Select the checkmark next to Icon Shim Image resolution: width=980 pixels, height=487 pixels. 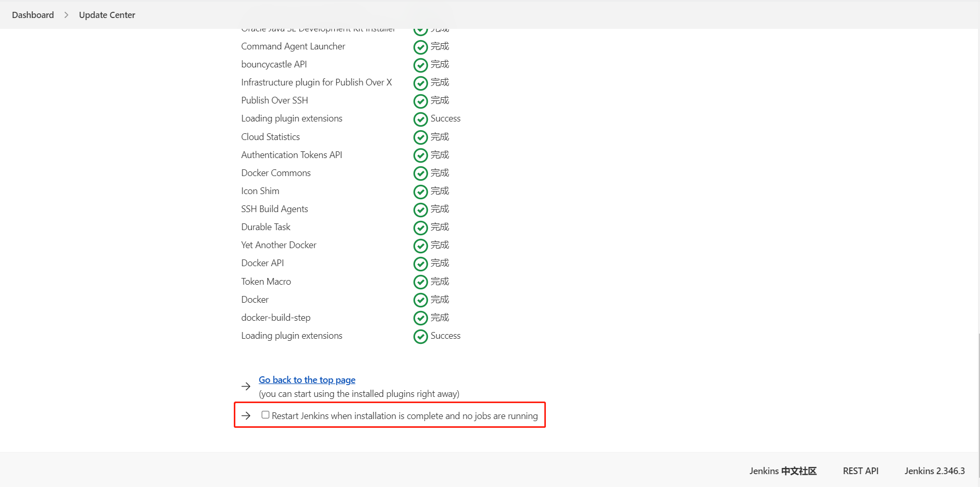pos(421,191)
